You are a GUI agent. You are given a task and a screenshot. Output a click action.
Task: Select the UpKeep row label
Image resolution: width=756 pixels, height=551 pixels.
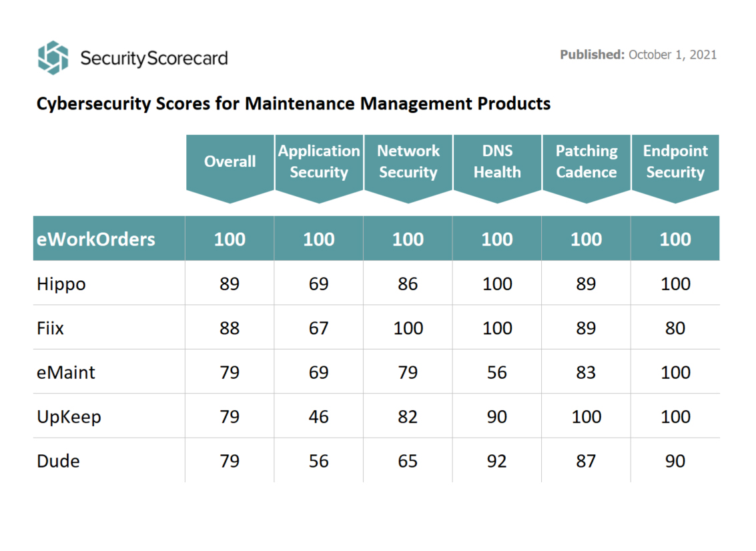click(x=69, y=417)
